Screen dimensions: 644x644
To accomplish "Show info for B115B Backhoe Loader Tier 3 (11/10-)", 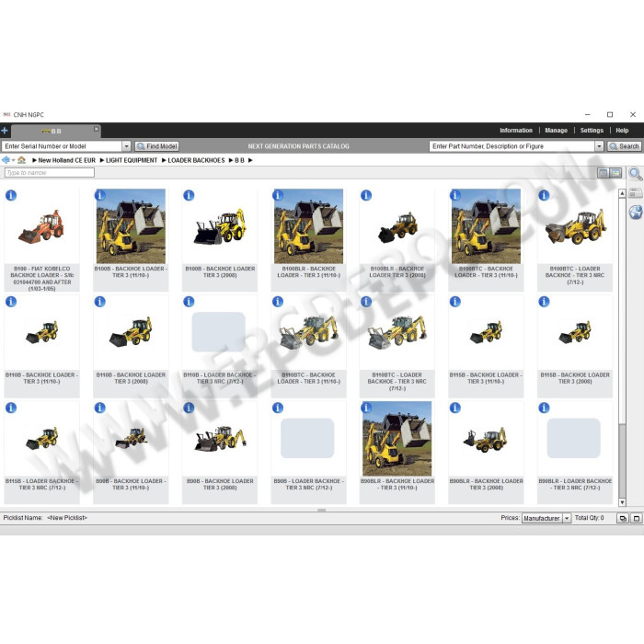I will pos(455,302).
